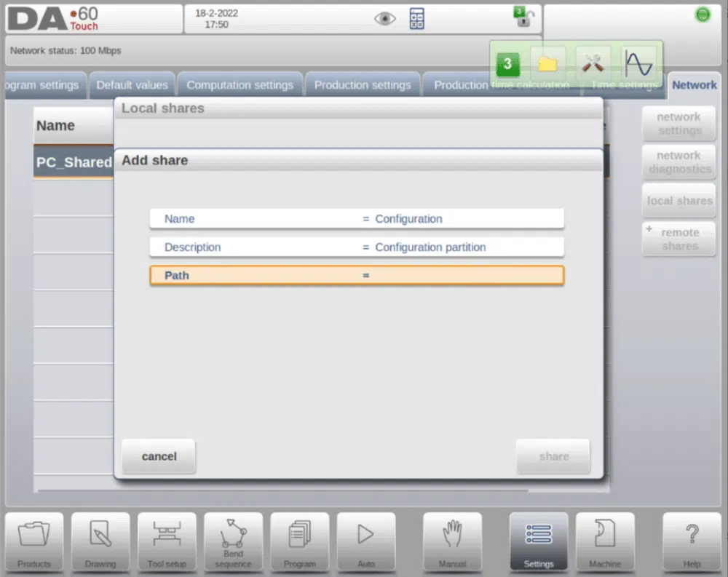Open the Drawing mode icon
This screenshot has height=577, width=728.
[100, 541]
